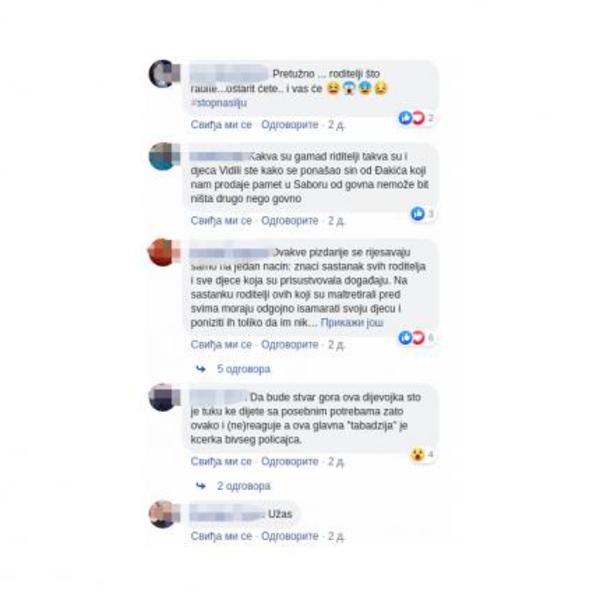Open the #stopnasilju hashtag link

pyautogui.click(x=219, y=103)
